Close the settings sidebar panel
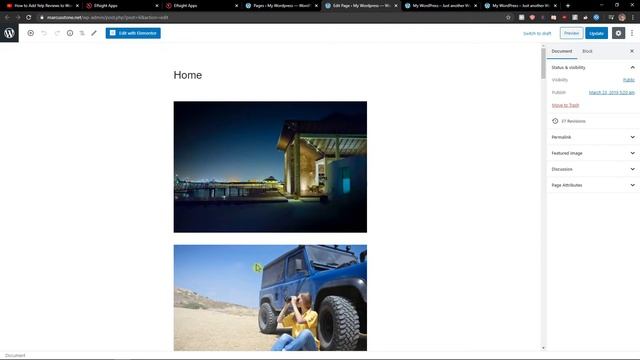The image size is (640, 360). coord(632,51)
